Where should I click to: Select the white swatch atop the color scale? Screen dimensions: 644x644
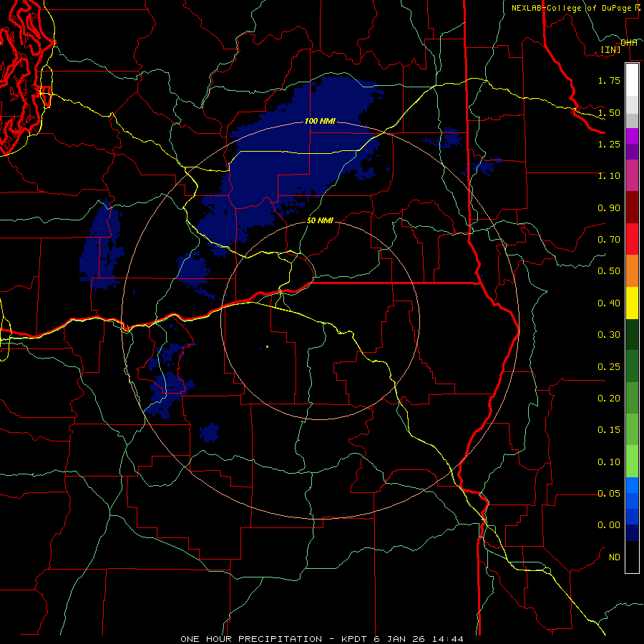[x=633, y=80]
